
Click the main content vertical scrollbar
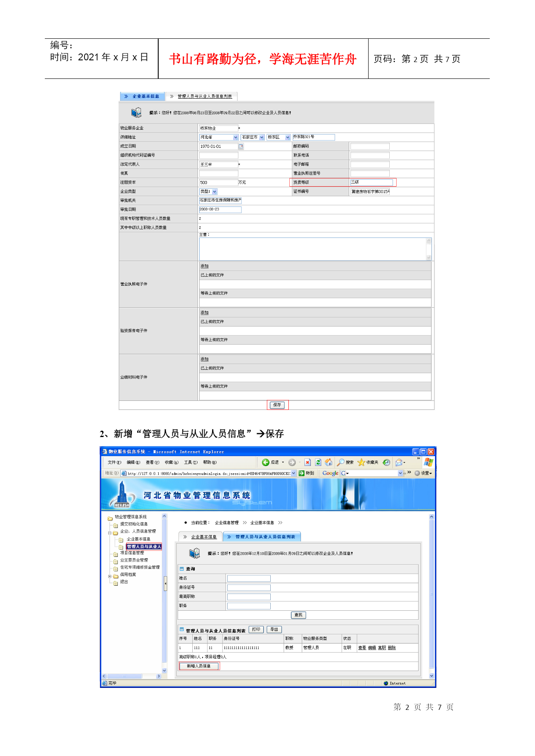coord(432,596)
